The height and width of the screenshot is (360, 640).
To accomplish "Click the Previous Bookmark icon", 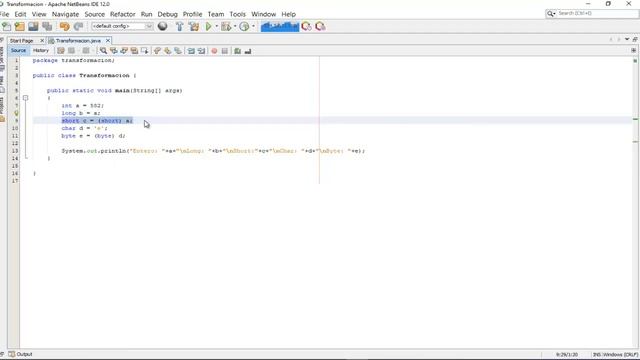I will click(157, 51).
